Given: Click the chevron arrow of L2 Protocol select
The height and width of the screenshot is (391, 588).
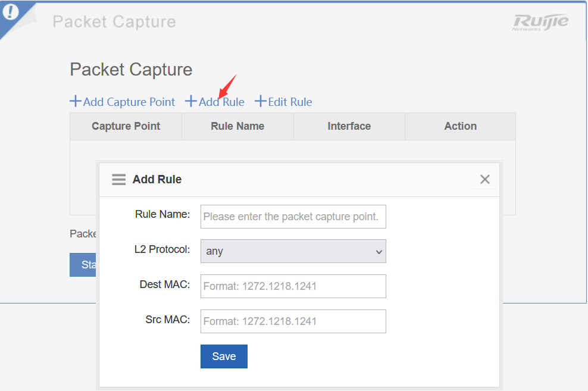Looking at the screenshot, I should (379, 252).
